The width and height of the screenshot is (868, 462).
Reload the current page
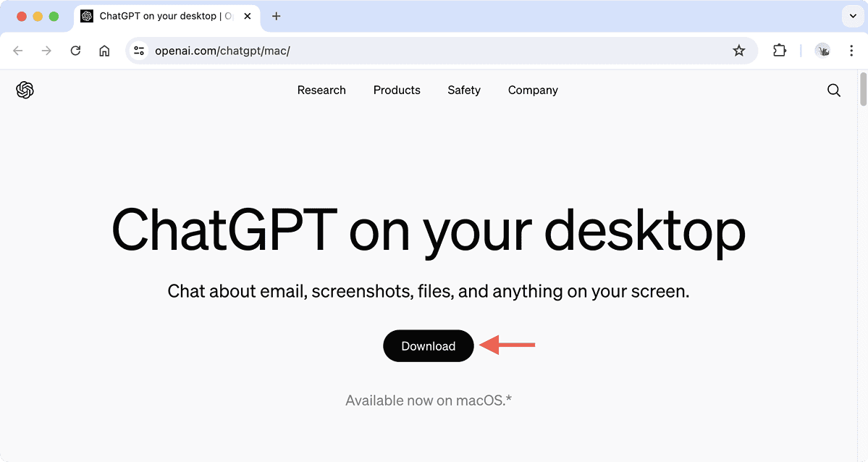(x=75, y=51)
